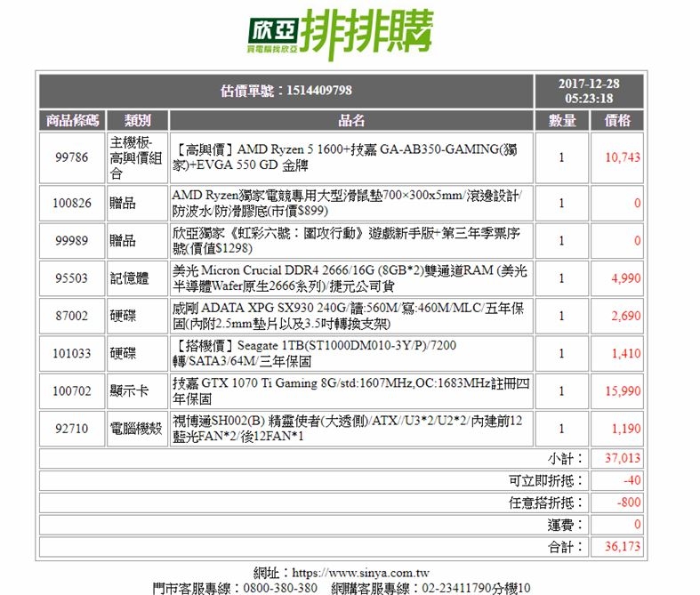Click the price 15,990

(623, 391)
